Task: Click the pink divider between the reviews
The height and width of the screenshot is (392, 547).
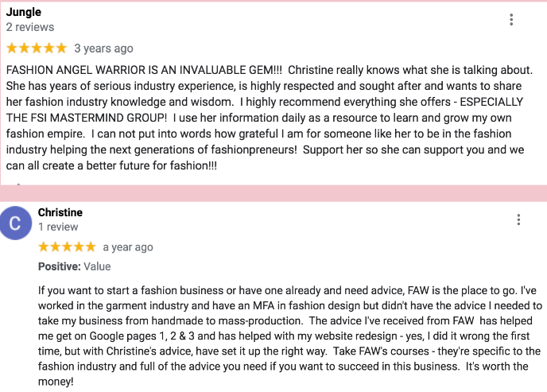Action: [273, 193]
